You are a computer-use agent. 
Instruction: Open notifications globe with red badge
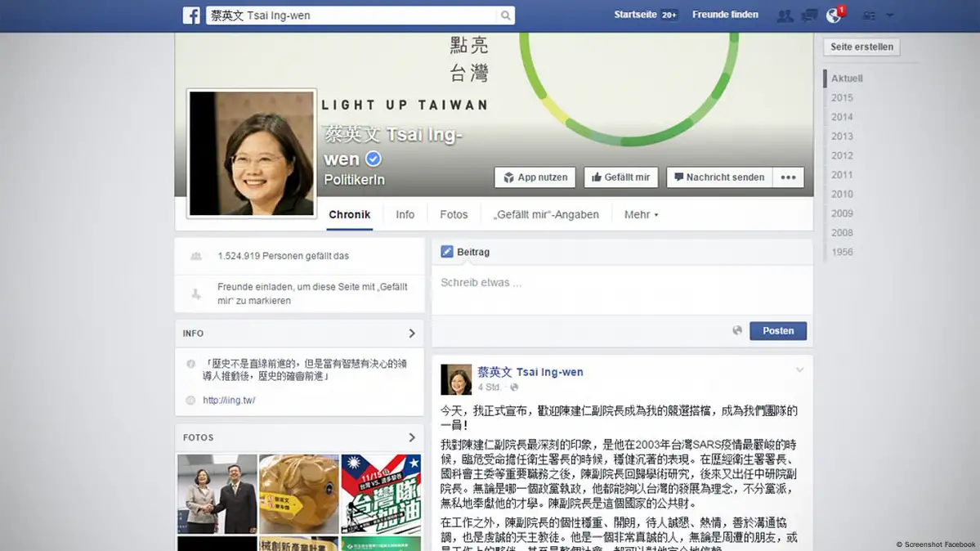(834, 16)
